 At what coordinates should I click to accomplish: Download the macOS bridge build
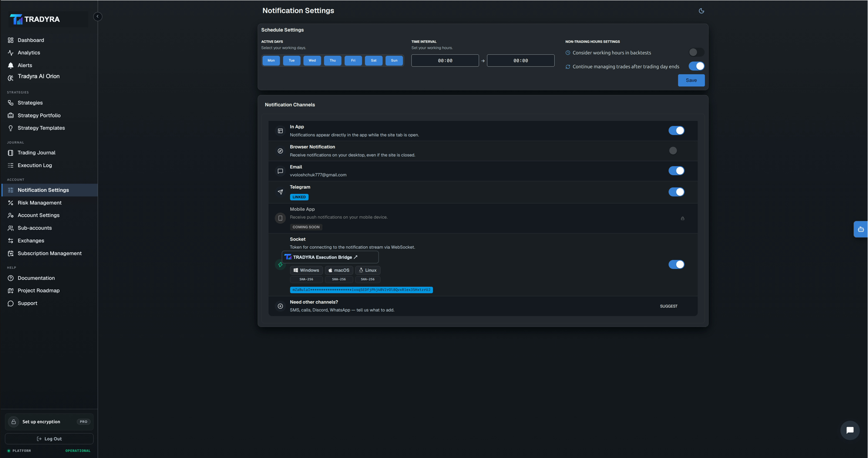click(x=339, y=270)
